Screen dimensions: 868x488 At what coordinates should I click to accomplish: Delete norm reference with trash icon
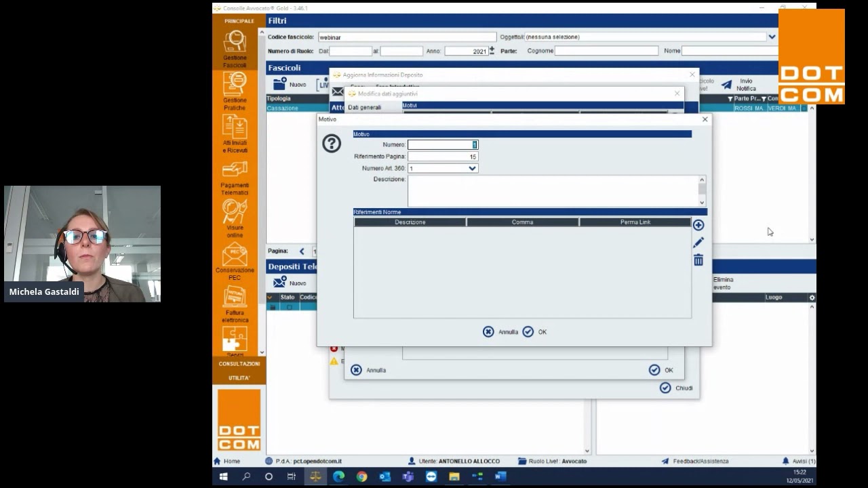coord(698,260)
